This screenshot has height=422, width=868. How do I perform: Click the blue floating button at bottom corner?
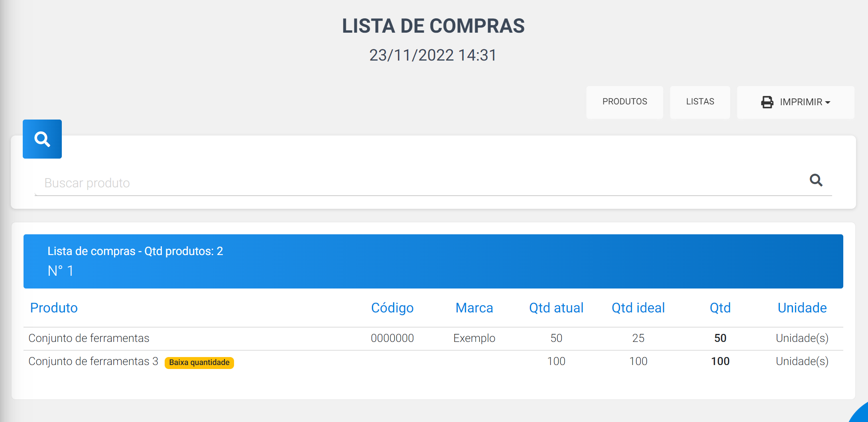(x=860, y=414)
